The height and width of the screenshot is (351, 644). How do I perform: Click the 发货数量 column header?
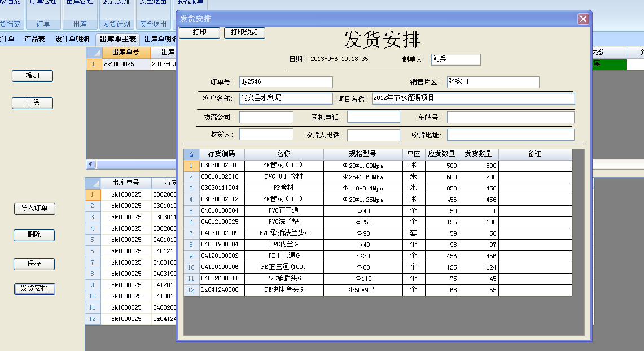point(479,154)
